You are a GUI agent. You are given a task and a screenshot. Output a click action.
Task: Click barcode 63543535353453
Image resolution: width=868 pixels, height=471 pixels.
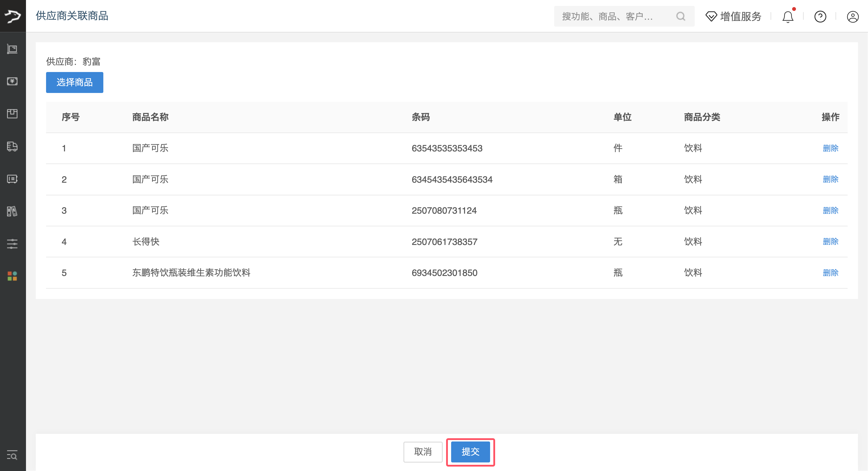tap(447, 148)
